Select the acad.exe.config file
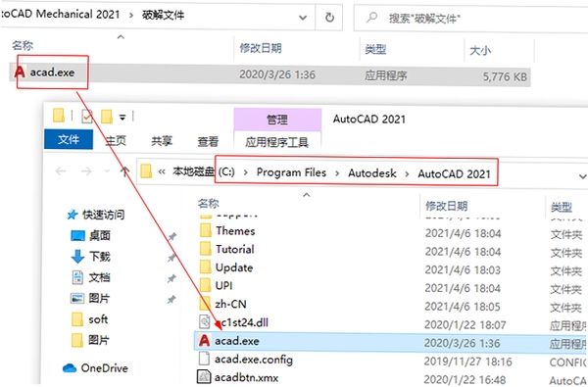The height and width of the screenshot is (387, 588). coord(254,360)
